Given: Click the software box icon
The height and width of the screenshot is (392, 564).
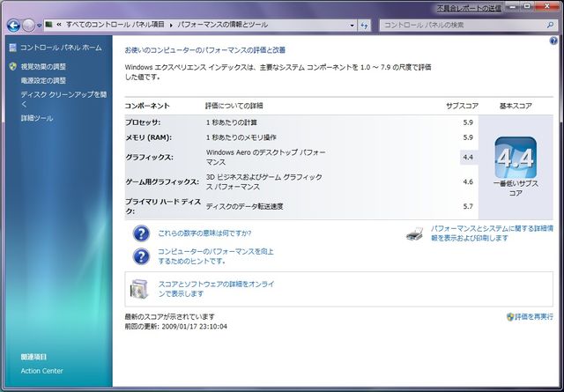Looking at the screenshot, I should click(139, 289).
